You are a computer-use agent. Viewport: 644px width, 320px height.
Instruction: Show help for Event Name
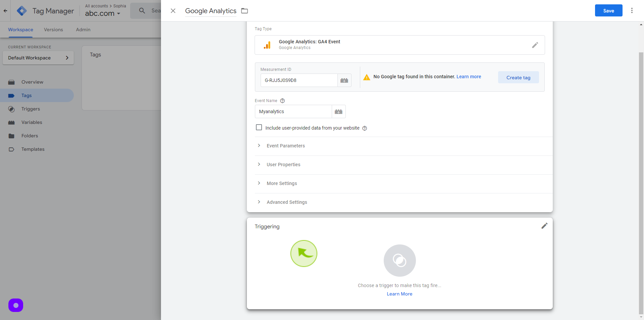point(282,101)
